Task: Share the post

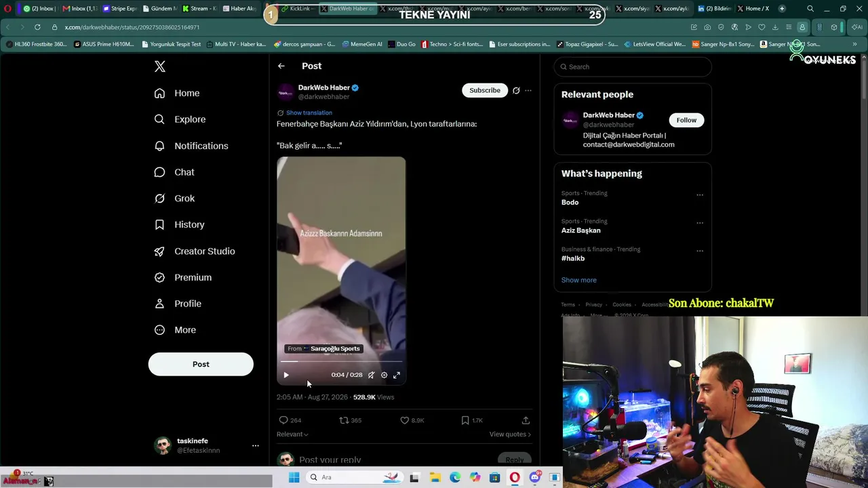Action: point(526,420)
